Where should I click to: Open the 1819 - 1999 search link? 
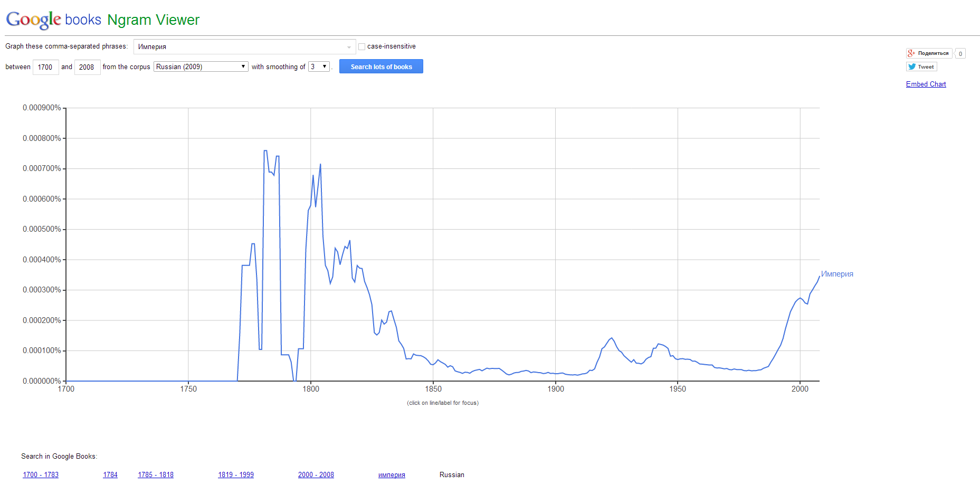click(236, 474)
